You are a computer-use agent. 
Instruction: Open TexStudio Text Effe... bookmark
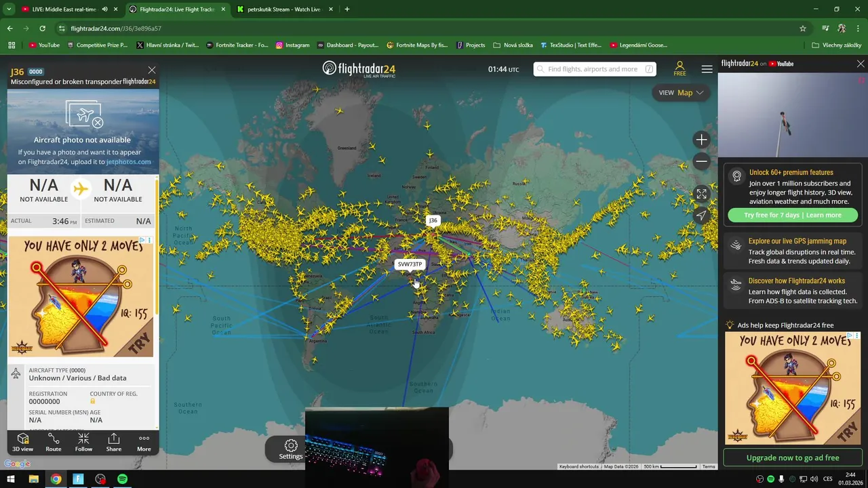tap(570, 45)
